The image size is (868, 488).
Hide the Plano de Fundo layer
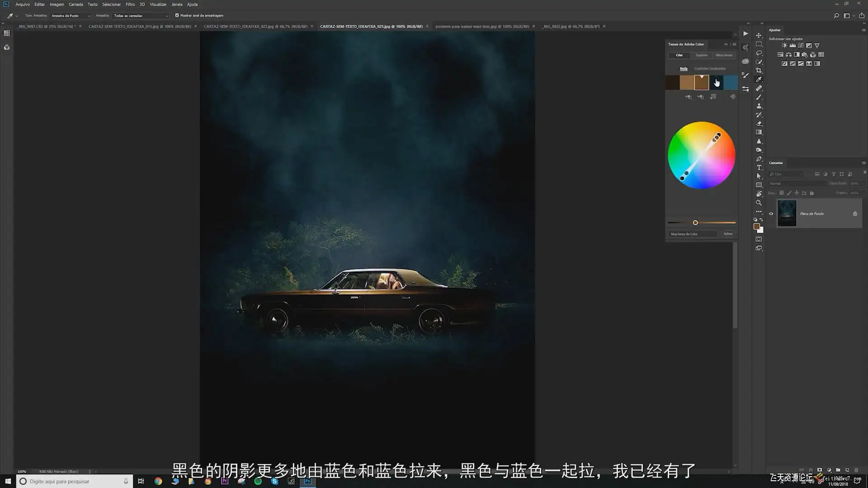click(x=771, y=214)
